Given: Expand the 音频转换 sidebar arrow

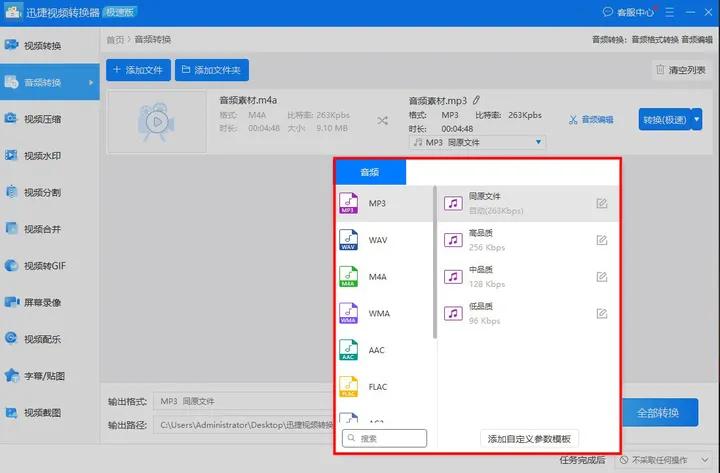Looking at the screenshot, I should pos(91,83).
